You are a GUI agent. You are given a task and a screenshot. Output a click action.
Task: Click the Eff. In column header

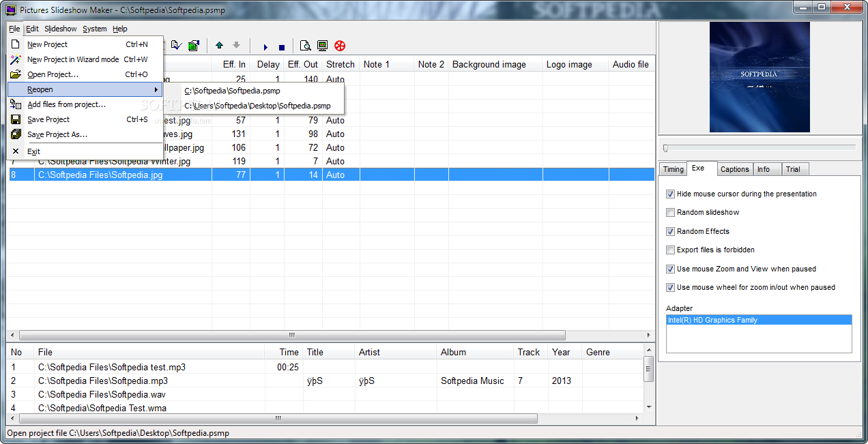point(231,64)
